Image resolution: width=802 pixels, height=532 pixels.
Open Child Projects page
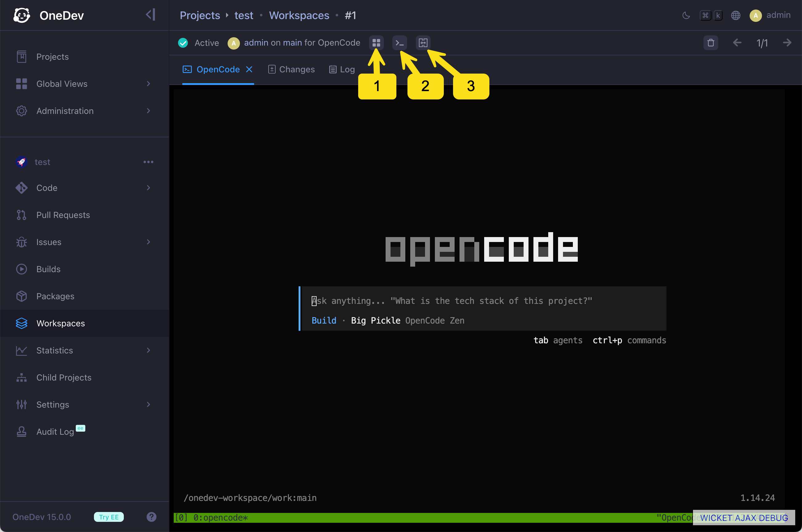[x=84, y=378]
